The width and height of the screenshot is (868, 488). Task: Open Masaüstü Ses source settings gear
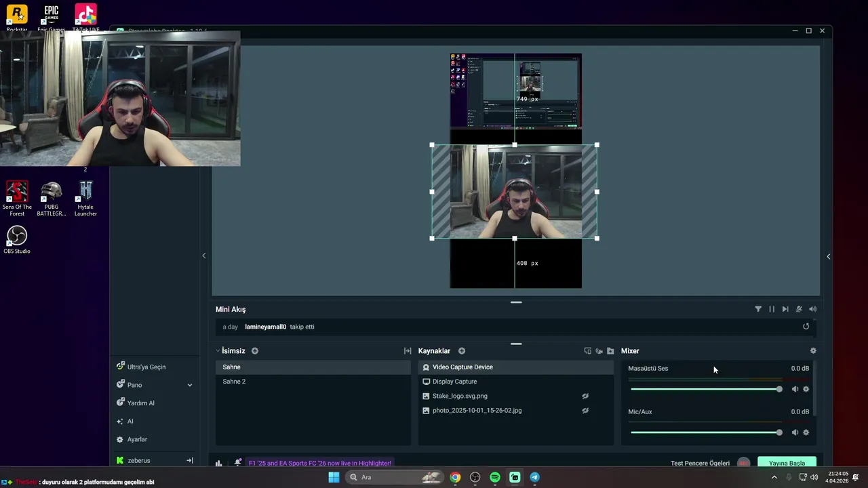pyautogui.click(x=806, y=389)
